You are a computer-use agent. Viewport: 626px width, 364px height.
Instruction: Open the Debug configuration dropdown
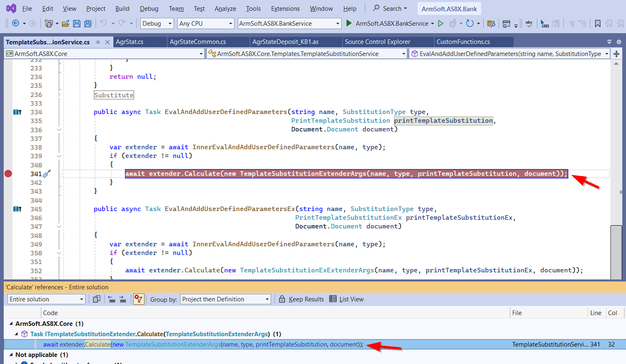[157, 24]
